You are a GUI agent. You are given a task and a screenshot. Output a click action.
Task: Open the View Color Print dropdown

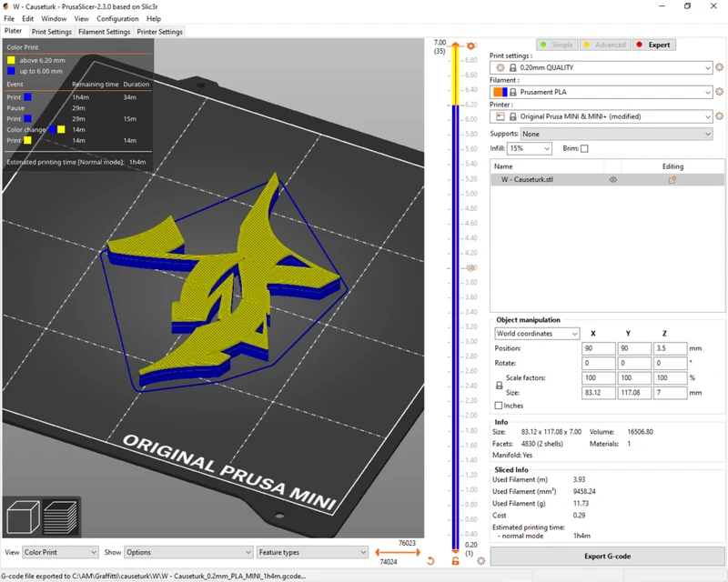pos(60,552)
